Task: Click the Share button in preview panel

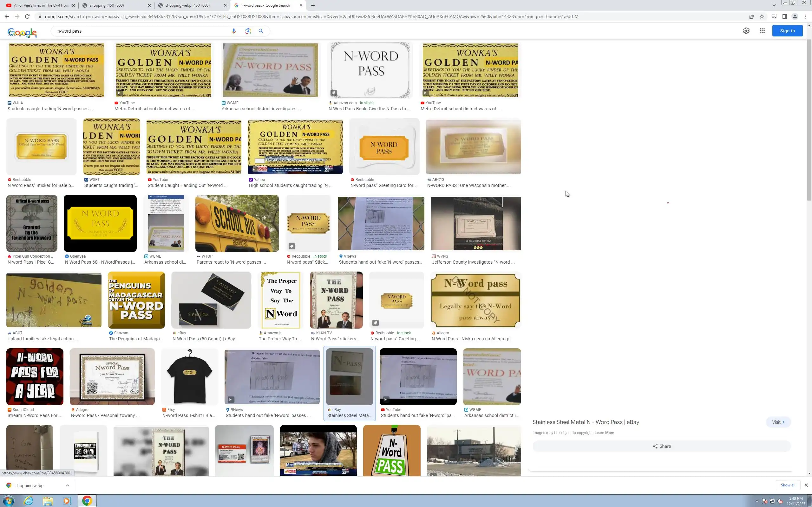Action: (661, 446)
